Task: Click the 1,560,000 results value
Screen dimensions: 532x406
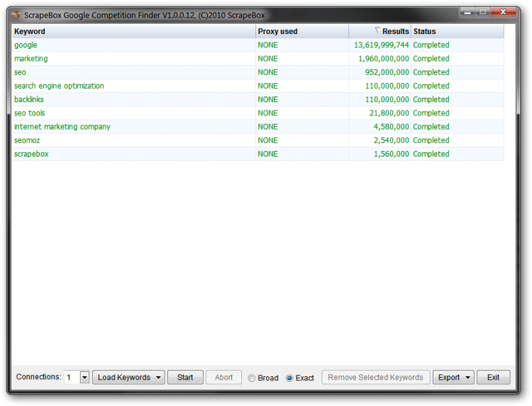Action: pyautogui.click(x=391, y=154)
